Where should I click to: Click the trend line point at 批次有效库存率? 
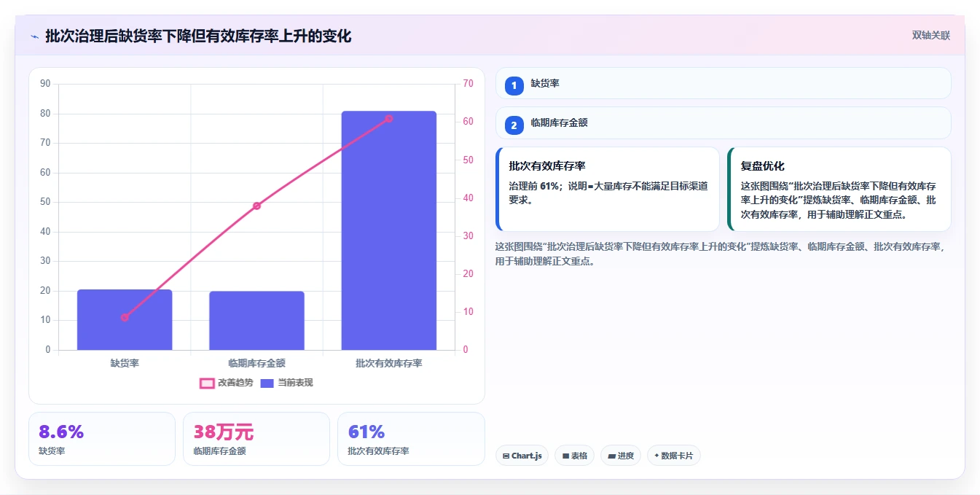pos(388,118)
